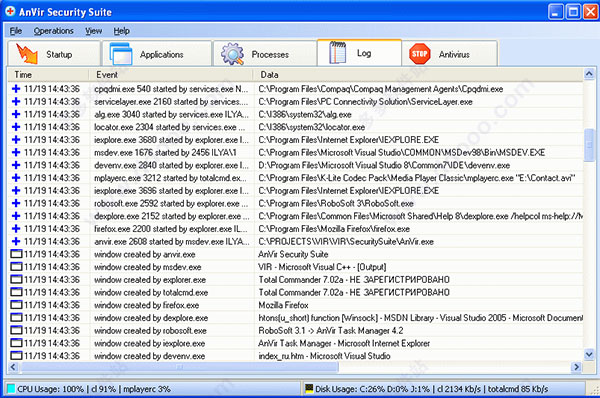Click the plus icon for locator.exe row

(x=16, y=127)
